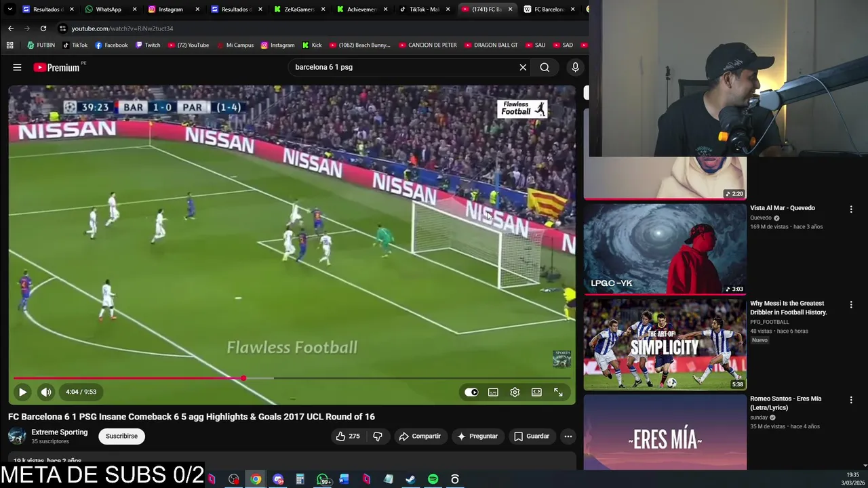Switch to the WhatsApp tab
The image size is (868, 488).
108,9
